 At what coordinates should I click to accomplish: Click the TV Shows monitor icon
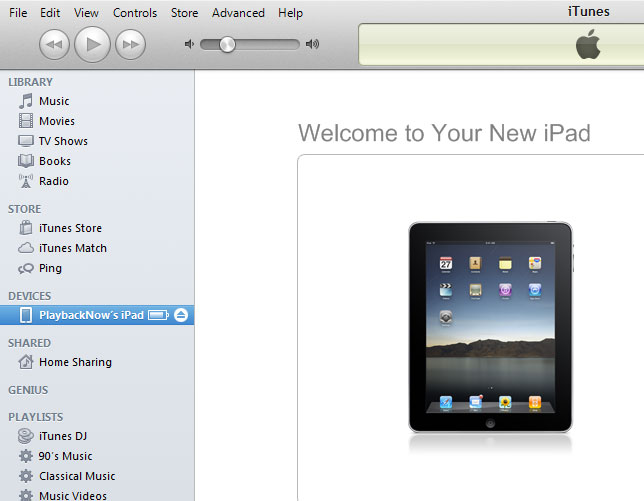click(x=25, y=141)
